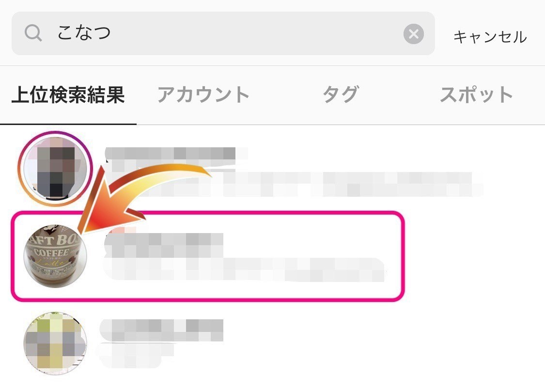Open the third search result username

click(162, 330)
